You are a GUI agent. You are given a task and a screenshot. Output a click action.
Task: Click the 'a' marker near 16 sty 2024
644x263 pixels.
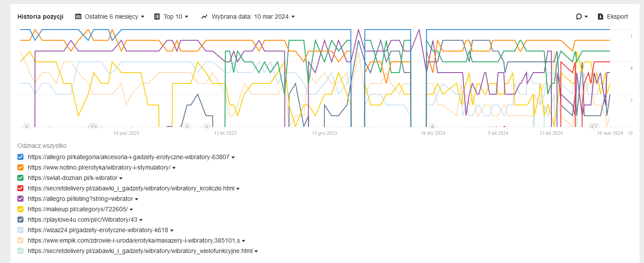[432, 127]
